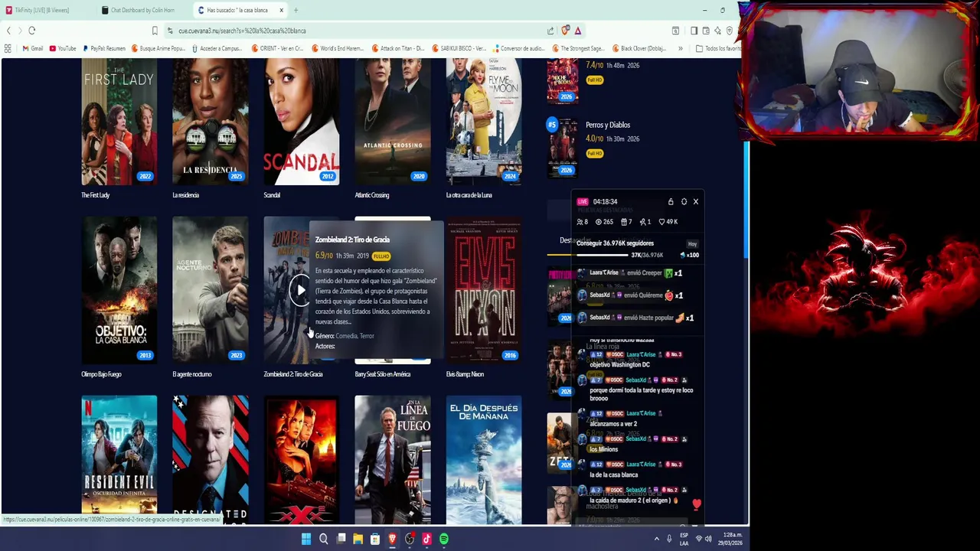Click the gift box icon showing 7
This screenshot has width=980, height=551.
[x=624, y=222]
